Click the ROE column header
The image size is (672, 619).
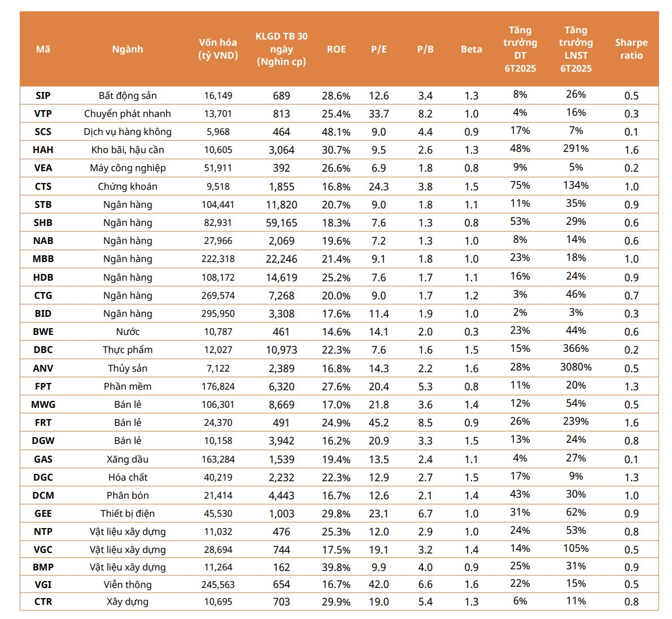(x=336, y=49)
